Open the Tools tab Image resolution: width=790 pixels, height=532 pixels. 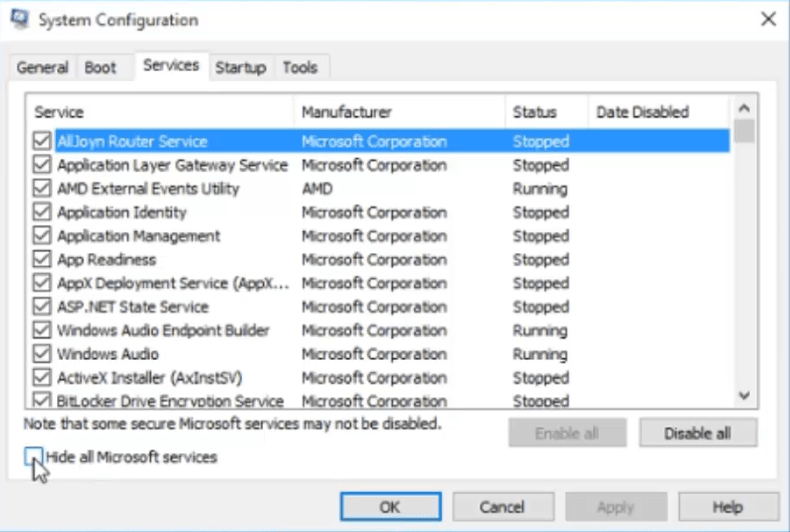click(x=300, y=68)
